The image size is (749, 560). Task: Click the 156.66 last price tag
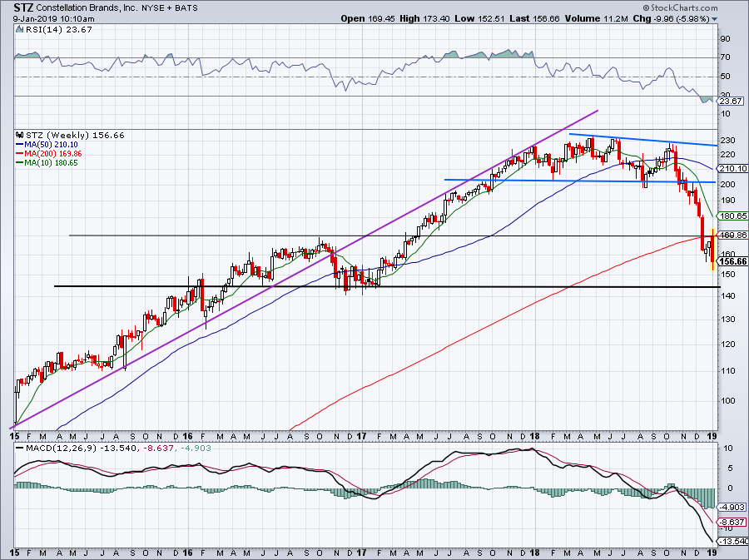pyautogui.click(x=732, y=261)
